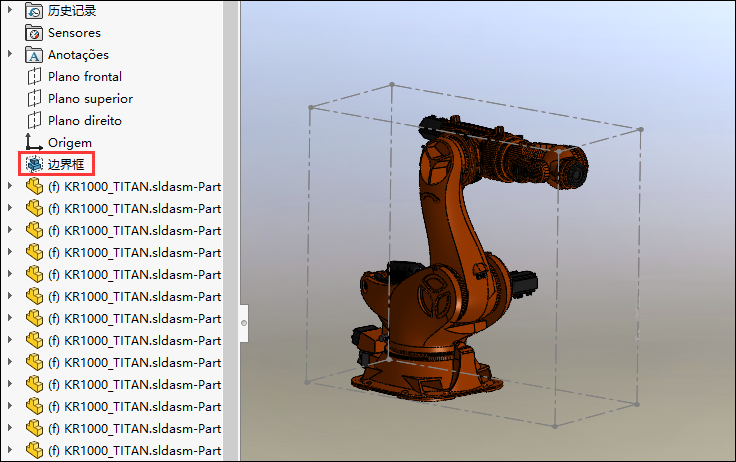Click the Sensores folder icon
Screen dimensions: 736x462
[x=34, y=33]
